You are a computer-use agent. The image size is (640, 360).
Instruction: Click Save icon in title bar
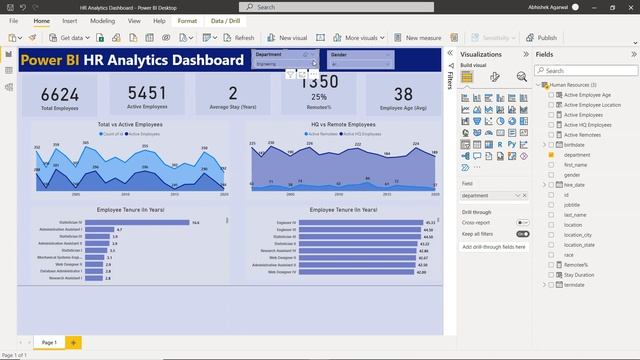pyautogui.click(x=10, y=7)
